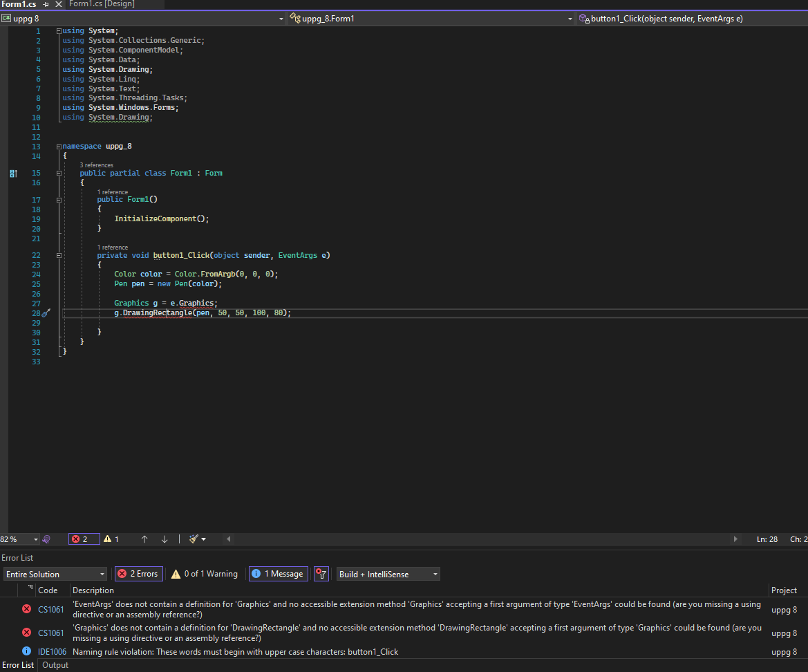Click the '3 references' CodeLens link

coord(96,165)
